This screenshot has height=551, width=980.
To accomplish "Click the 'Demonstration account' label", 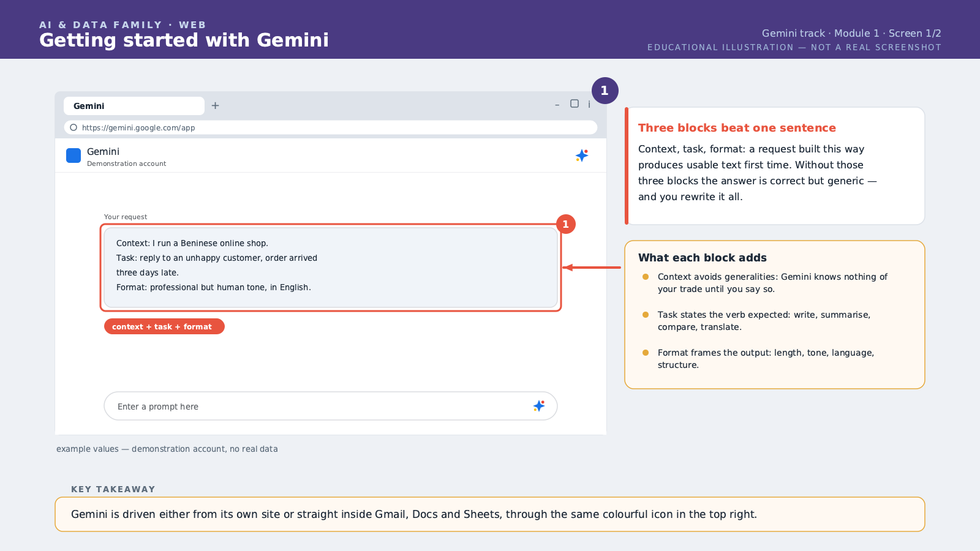I will coord(127,163).
